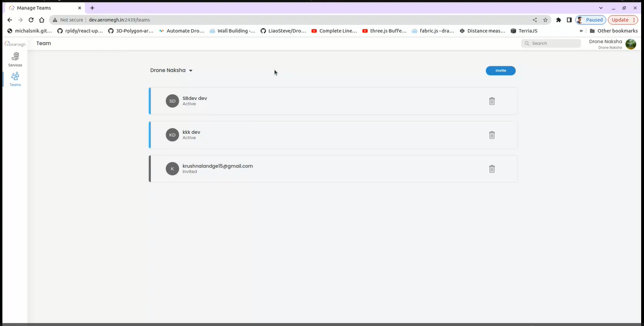Show more bookmarks via chevron
The height and width of the screenshot is (326, 644).
pyautogui.click(x=581, y=31)
